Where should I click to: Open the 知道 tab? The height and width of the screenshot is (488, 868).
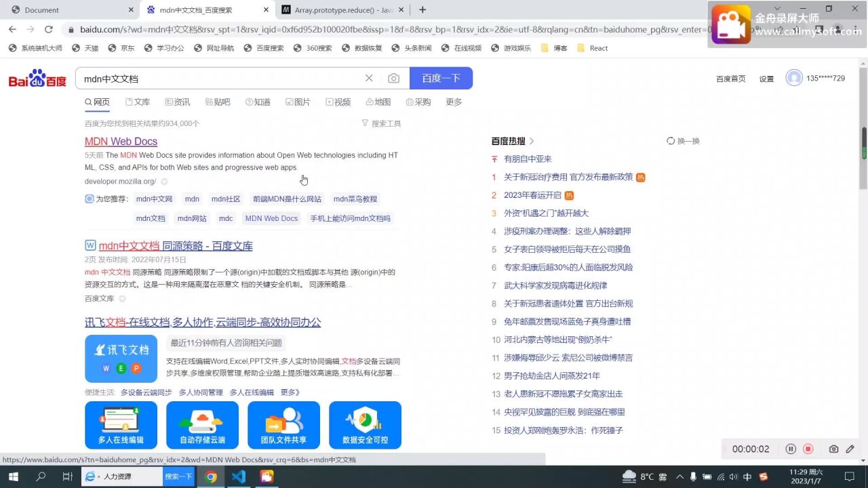(x=258, y=102)
